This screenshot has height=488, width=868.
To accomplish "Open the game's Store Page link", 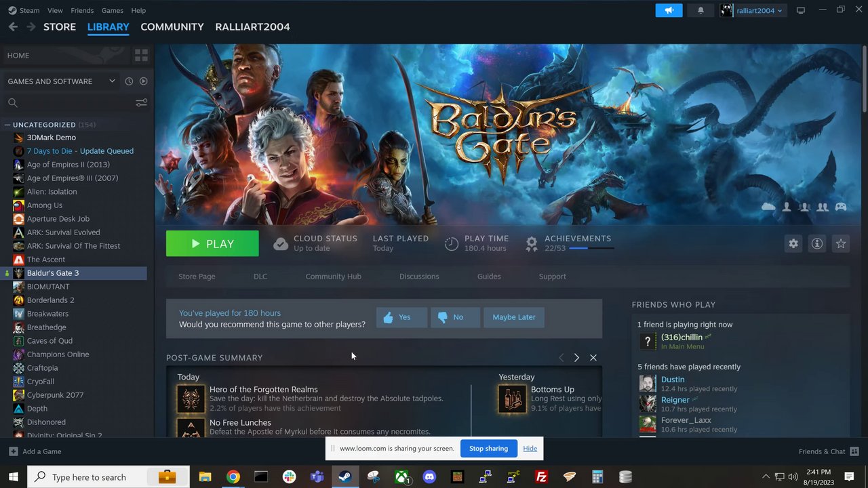I will point(197,277).
